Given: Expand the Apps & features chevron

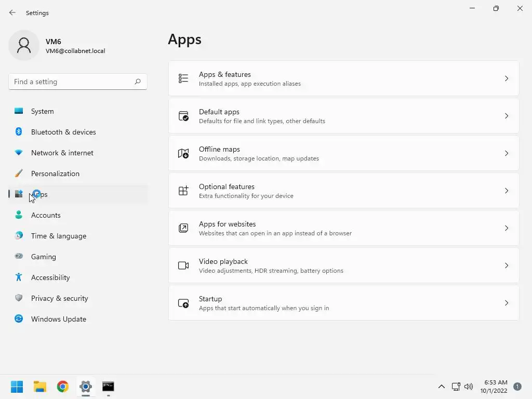Looking at the screenshot, I should pos(507,78).
